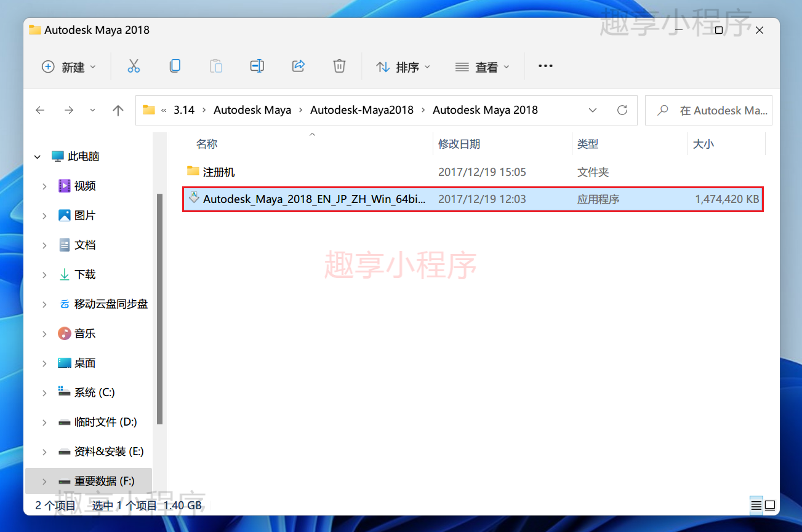Refresh the current folder view
This screenshot has width=802, height=532.
[x=622, y=110]
